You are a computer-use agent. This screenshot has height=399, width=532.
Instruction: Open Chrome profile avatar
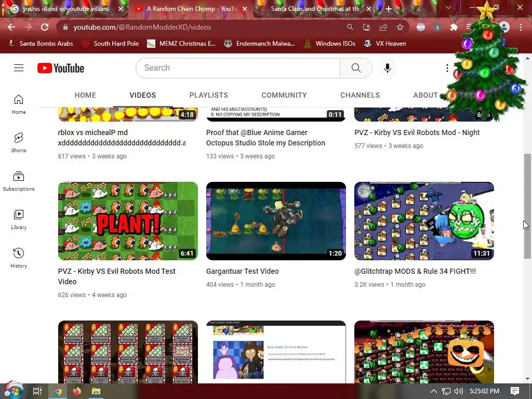(x=504, y=27)
